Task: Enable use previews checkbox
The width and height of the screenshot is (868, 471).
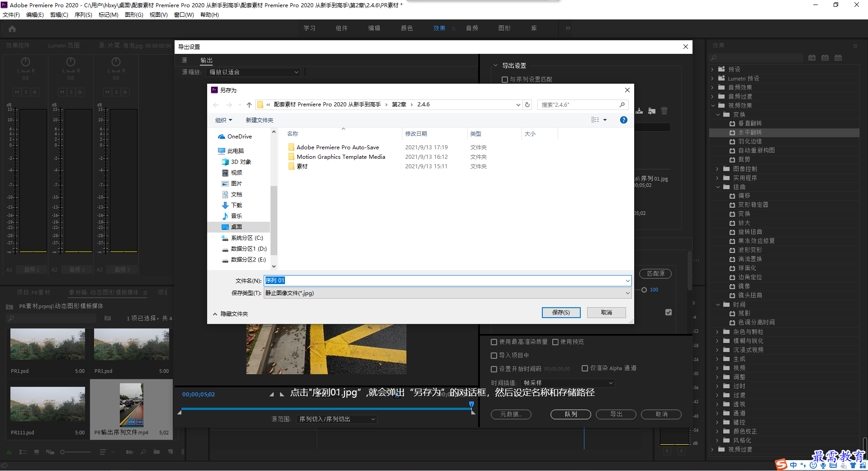Action: click(x=555, y=342)
